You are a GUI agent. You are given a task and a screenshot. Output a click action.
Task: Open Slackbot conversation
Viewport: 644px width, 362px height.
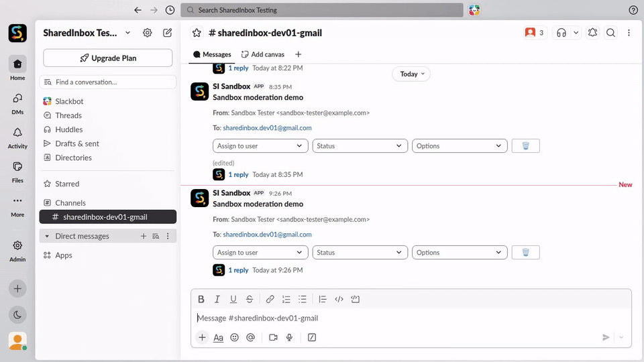[107, 101]
